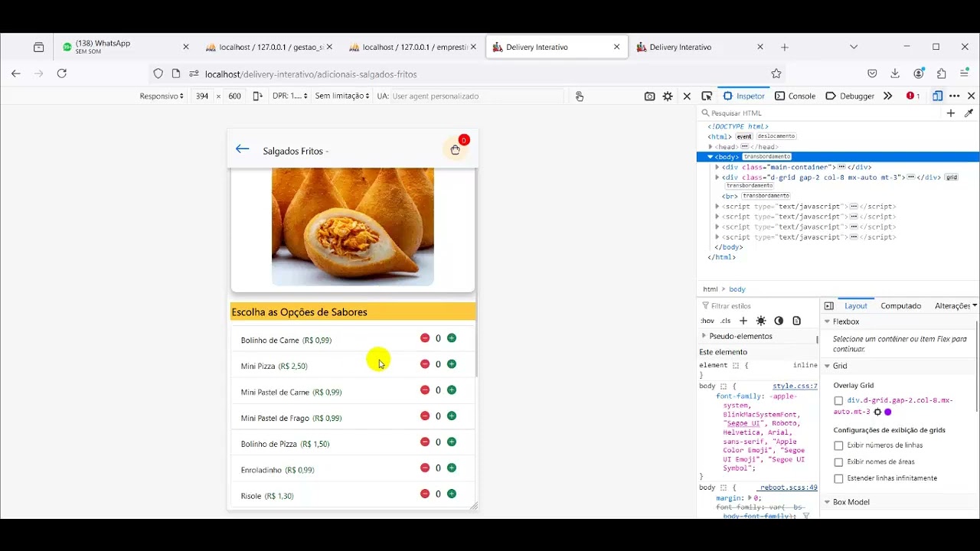Switch to the second Delivery Interativo tab
Image resolution: width=980 pixels, height=551 pixels.
tap(698, 47)
